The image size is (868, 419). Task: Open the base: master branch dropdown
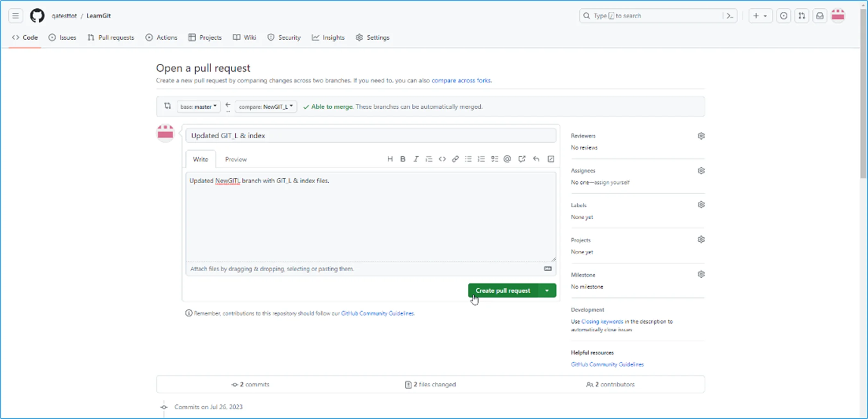click(198, 106)
